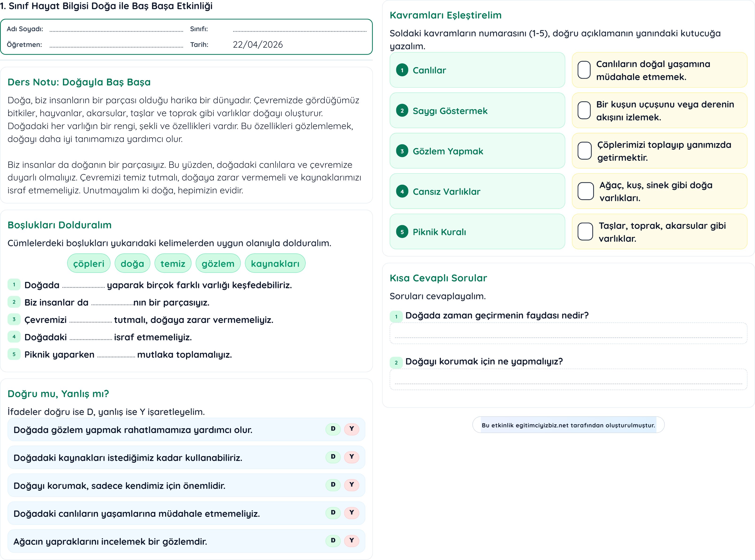755x560 pixels.
Task: Click answer box under 'Doğayı korumak için' question
Action: pos(568,379)
